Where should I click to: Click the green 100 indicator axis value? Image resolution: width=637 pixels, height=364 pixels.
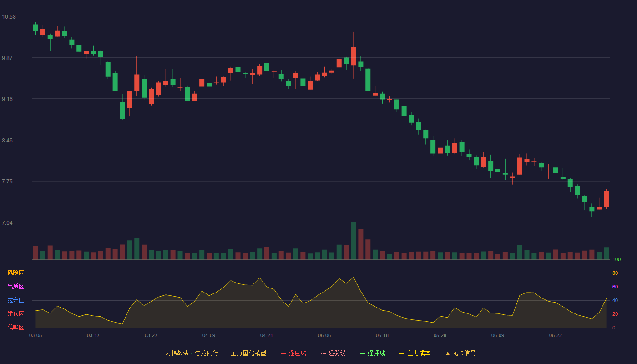pyautogui.click(x=617, y=260)
